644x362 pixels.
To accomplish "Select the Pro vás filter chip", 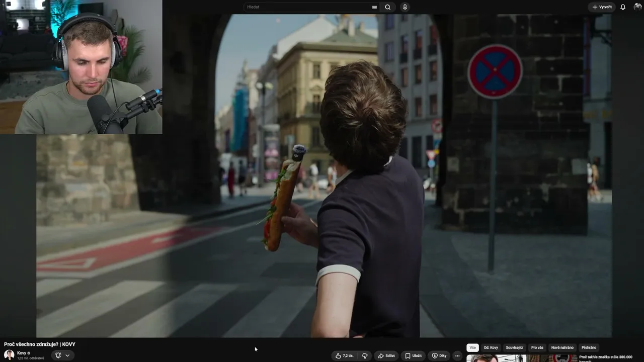I will point(537,347).
